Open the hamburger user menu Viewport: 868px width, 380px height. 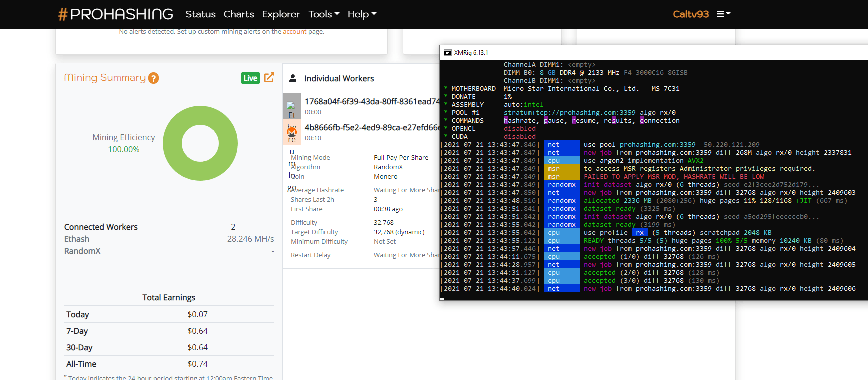[723, 14]
